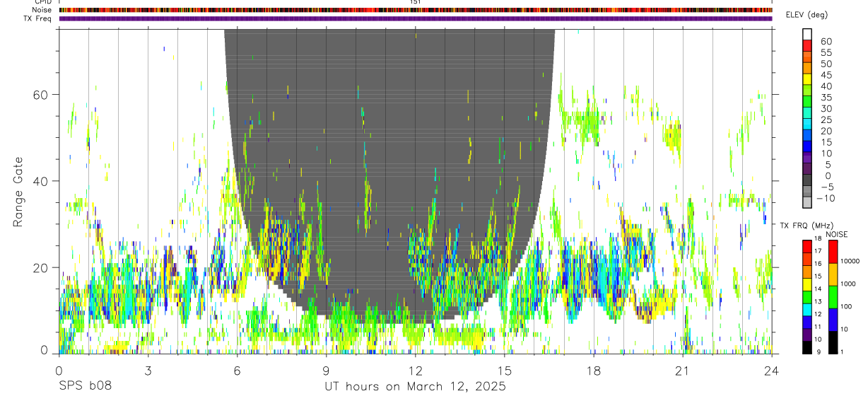The height and width of the screenshot is (401, 868).
Task: Click the '−10' label on the ELEV color bar
Action: pos(826,199)
